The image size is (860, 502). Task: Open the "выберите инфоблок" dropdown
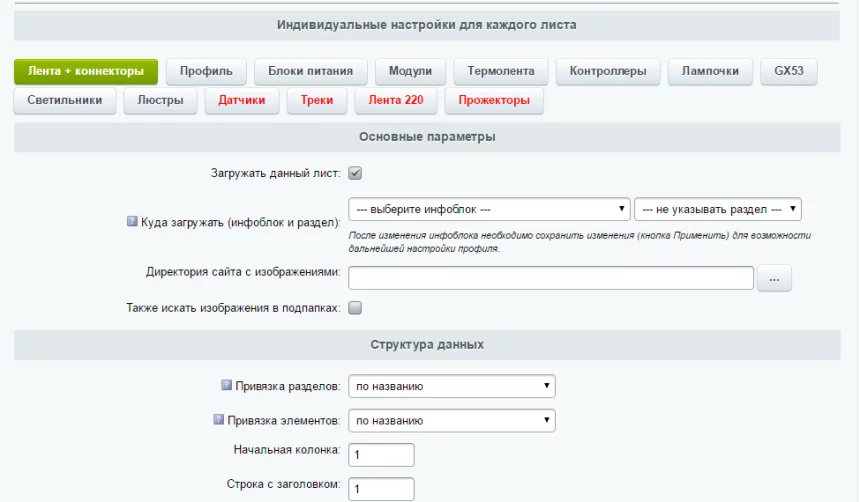489,209
